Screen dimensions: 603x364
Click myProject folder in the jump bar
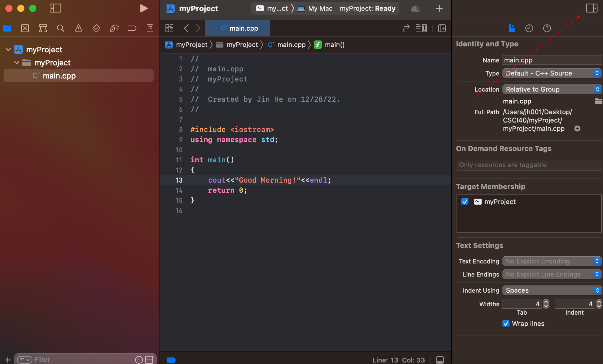tap(237, 45)
